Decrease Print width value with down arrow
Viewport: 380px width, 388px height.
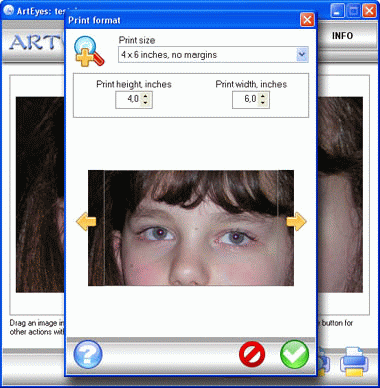(x=263, y=103)
